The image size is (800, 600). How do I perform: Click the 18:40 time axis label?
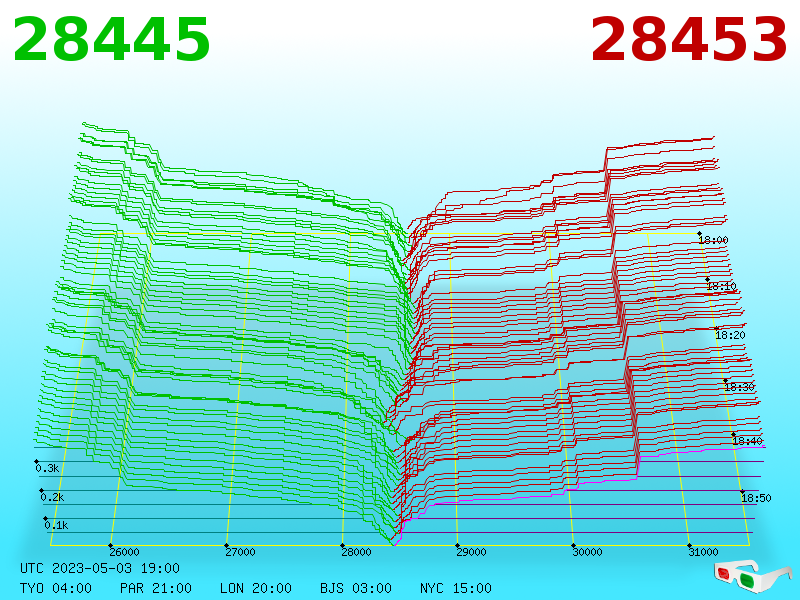[x=747, y=441]
